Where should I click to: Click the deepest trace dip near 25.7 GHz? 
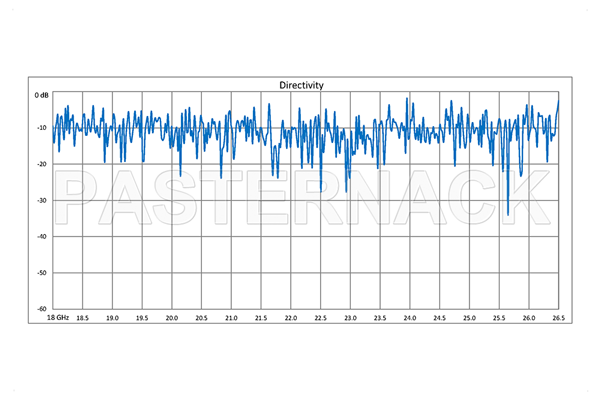pyautogui.click(x=508, y=214)
